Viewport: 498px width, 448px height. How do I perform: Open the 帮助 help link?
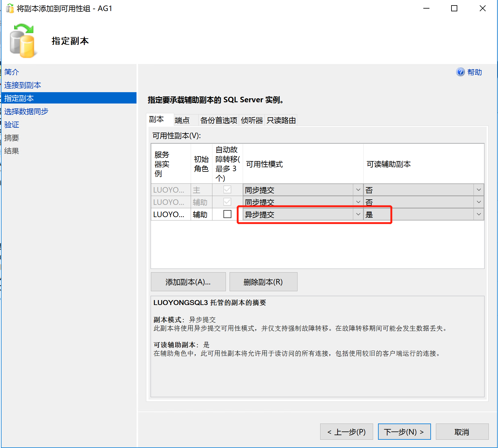pyautogui.click(x=474, y=72)
